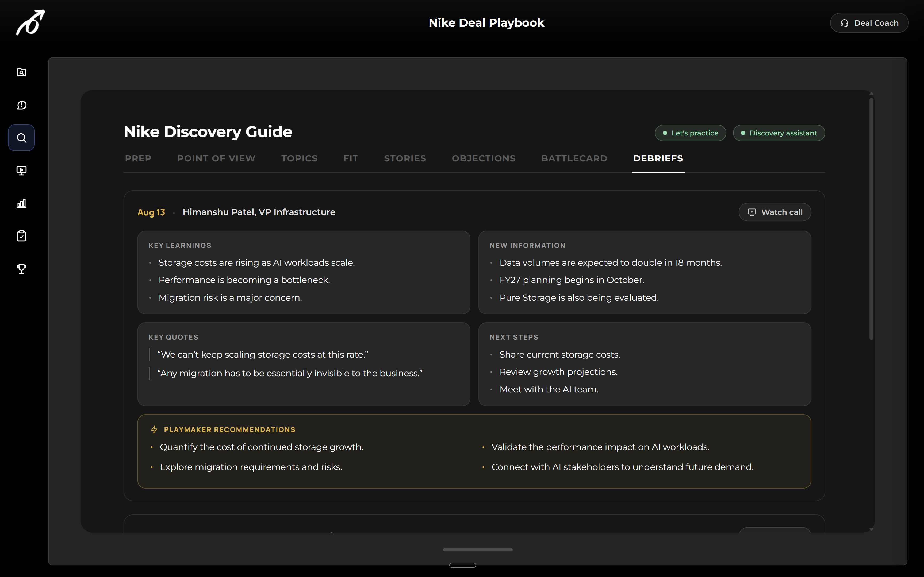Image resolution: width=924 pixels, height=577 pixels.
Task: Click the Aug 13 date label
Action: point(151,212)
